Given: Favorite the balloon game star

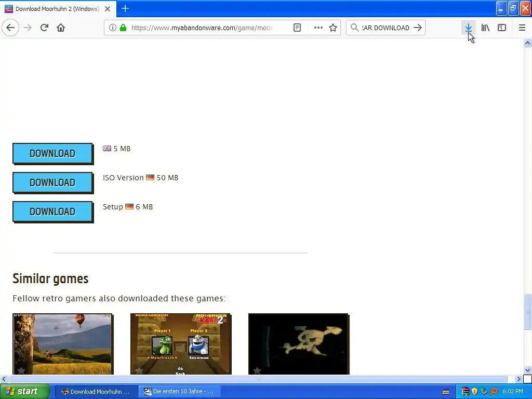Looking at the screenshot, I should click(x=21, y=370).
